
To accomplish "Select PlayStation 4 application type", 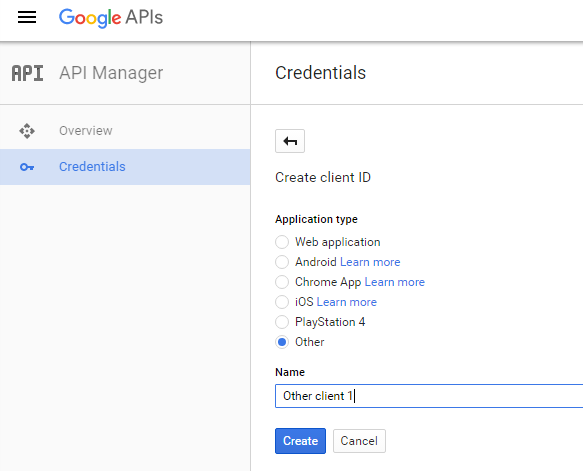I will pos(282,322).
